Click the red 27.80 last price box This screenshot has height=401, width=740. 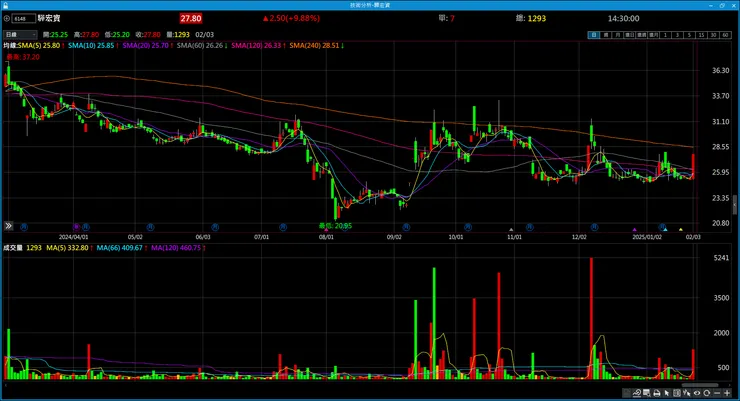click(x=191, y=18)
